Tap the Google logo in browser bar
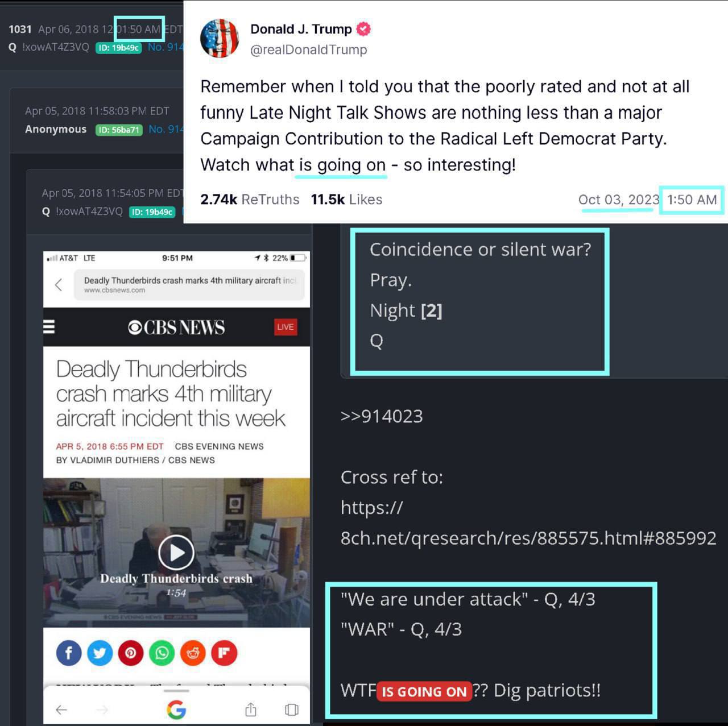Image resolution: width=728 pixels, height=726 pixels. click(176, 710)
